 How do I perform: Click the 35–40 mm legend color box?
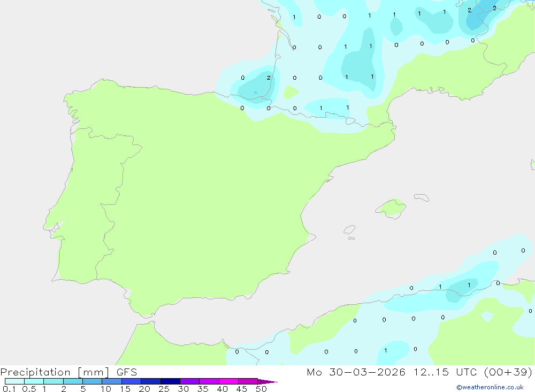[x=209, y=381]
